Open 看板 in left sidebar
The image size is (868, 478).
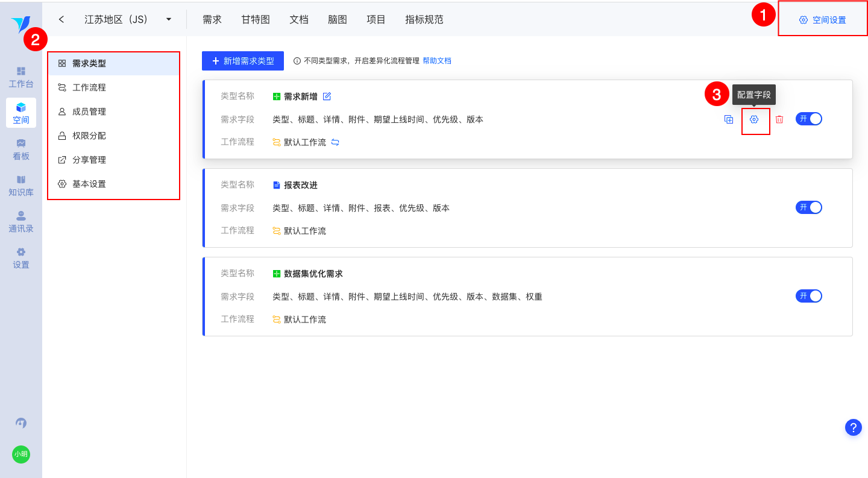pyautogui.click(x=21, y=149)
